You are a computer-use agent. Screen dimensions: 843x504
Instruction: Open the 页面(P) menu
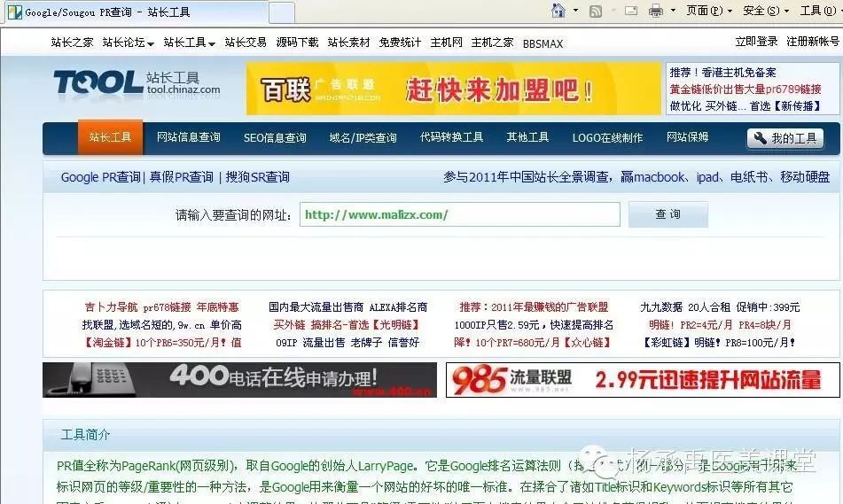tap(708, 11)
